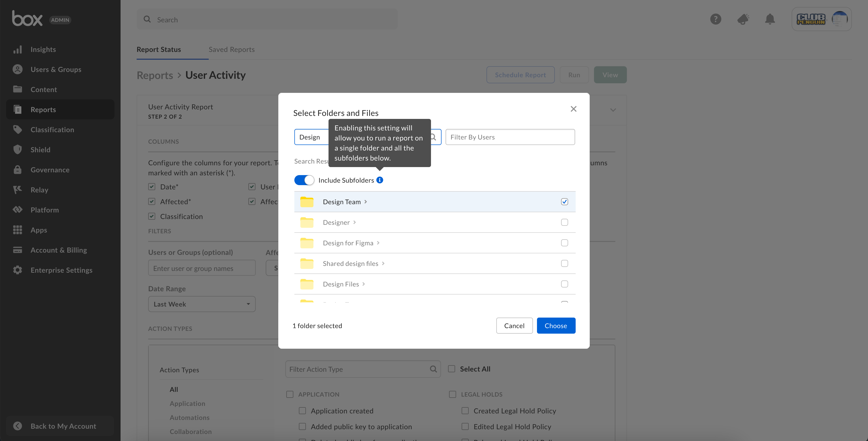Open the Last Week date range dropdown
The image size is (868, 441).
pos(201,304)
